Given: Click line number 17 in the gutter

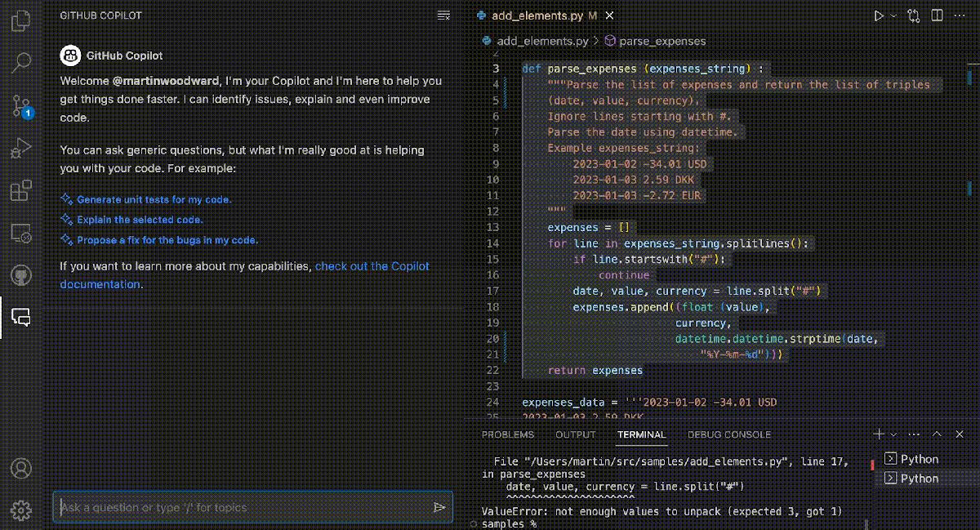Looking at the screenshot, I should point(492,291).
